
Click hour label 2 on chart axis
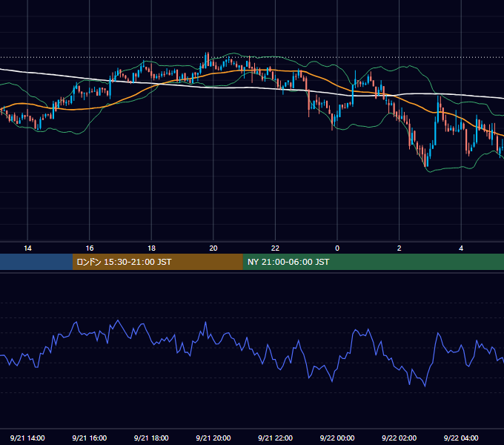399,248
